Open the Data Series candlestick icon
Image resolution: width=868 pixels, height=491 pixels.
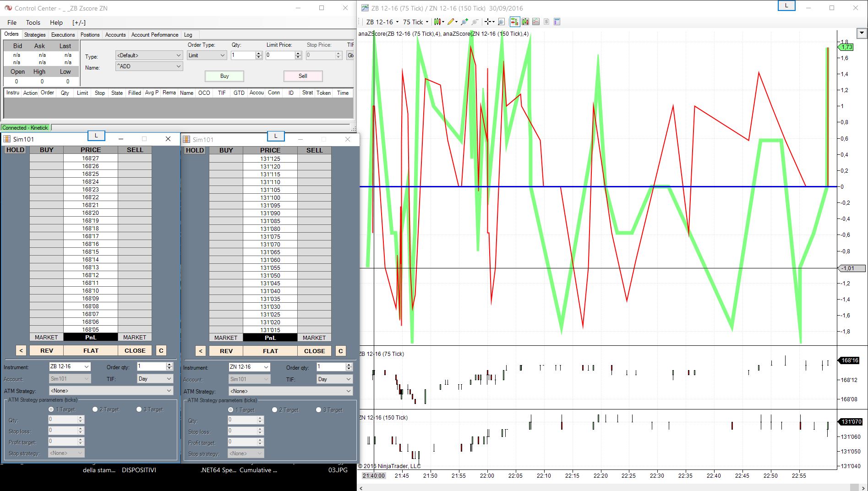(x=525, y=22)
